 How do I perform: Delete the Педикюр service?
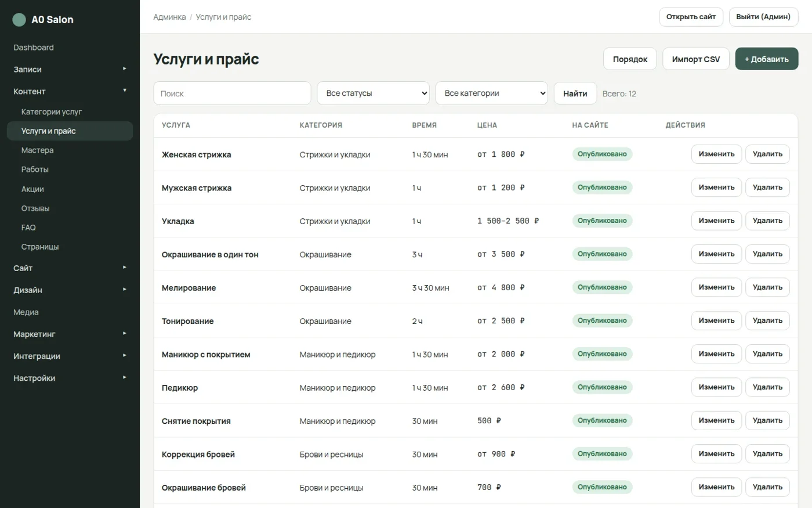click(x=767, y=387)
